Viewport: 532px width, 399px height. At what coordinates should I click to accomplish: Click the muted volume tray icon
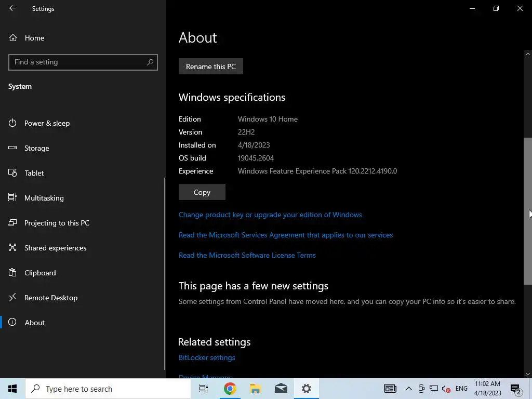[446, 389]
